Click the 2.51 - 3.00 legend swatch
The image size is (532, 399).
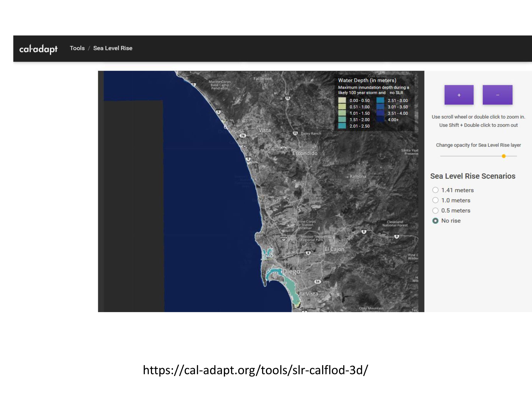[x=380, y=100]
